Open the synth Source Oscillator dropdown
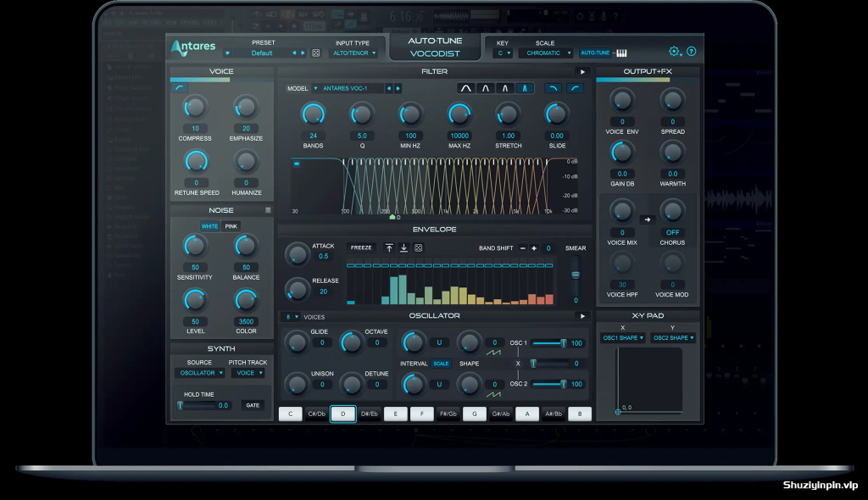This screenshot has height=500, width=868. coord(200,373)
